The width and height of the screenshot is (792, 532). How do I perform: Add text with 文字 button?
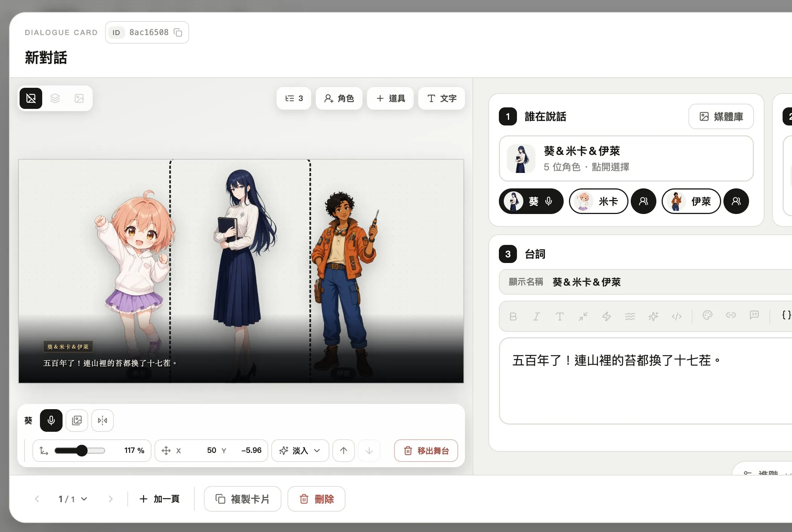point(442,98)
